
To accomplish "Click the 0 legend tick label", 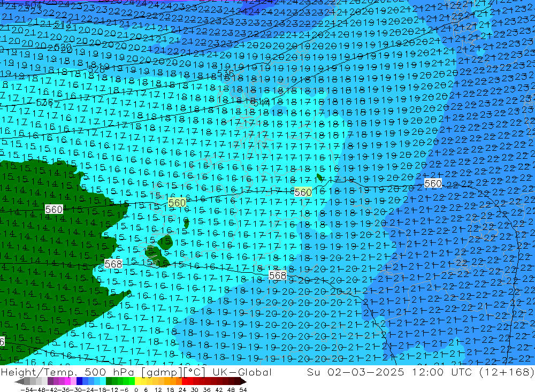I will 136,390.
